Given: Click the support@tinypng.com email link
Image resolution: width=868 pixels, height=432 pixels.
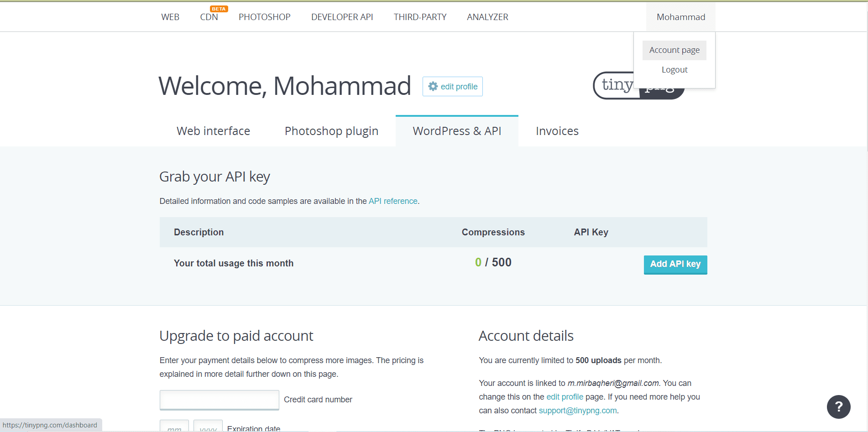Looking at the screenshot, I should (578, 411).
